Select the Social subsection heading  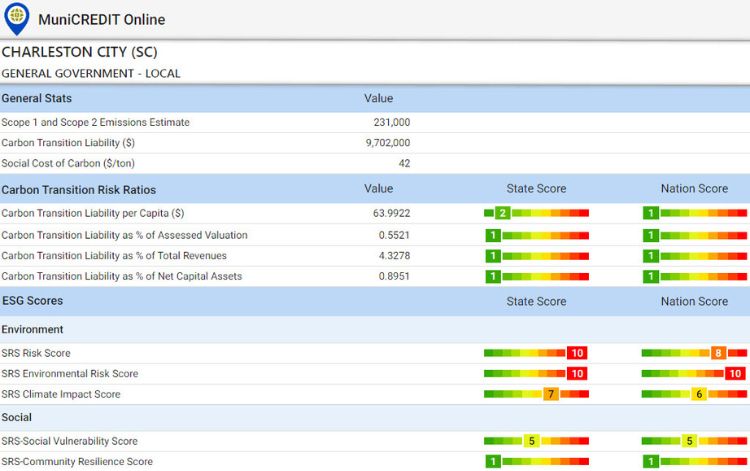point(17,417)
